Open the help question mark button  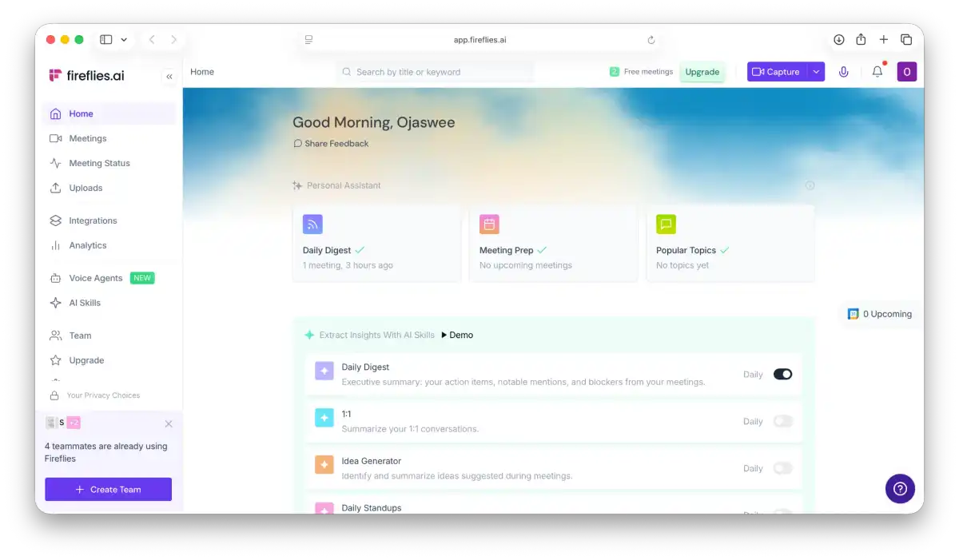[900, 489]
